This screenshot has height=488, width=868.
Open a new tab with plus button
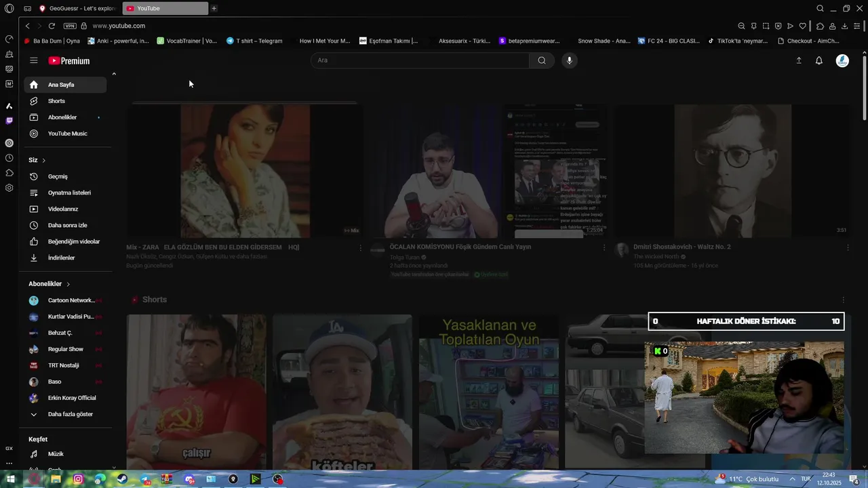(214, 8)
